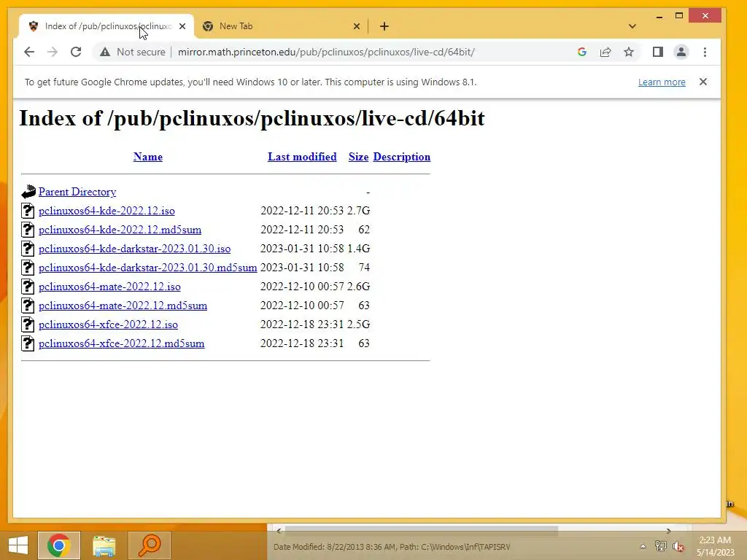
Task: Open the Chrome three-dot menu
Action: tap(705, 52)
